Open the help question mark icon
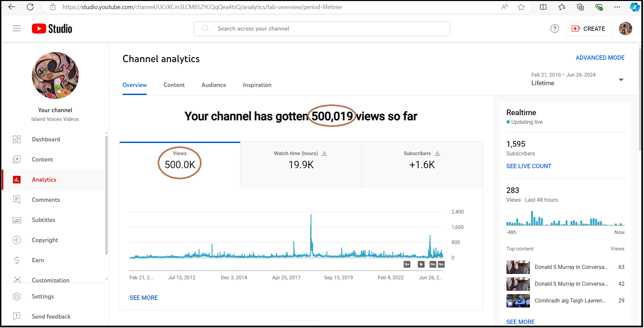The image size is (644, 328). point(554,29)
